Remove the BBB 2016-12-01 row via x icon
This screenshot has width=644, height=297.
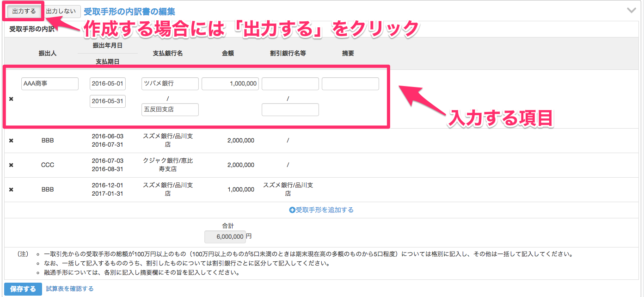pos(11,190)
